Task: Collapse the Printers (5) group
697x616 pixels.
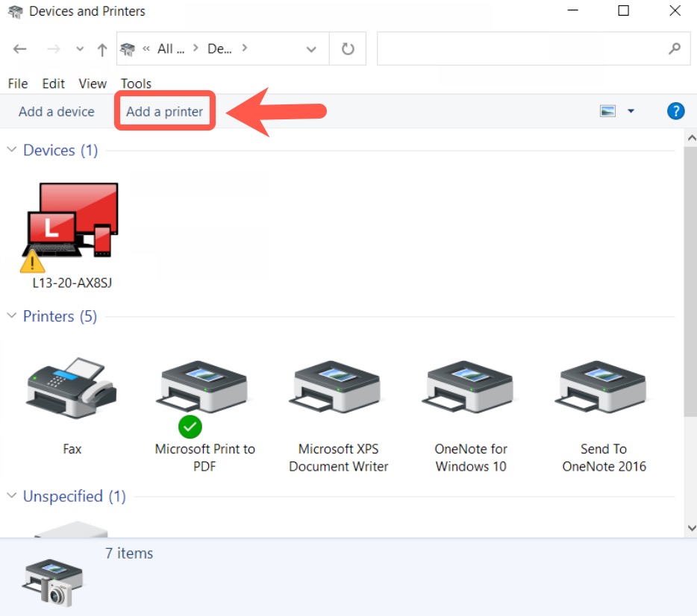Action: [x=12, y=316]
